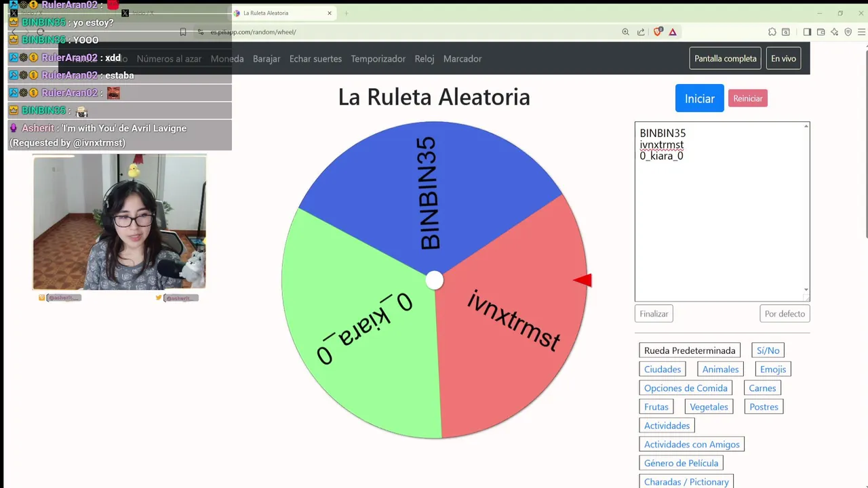Select the Sí/No preset
Image resolution: width=868 pixels, height=488 pixels.
(768, 350)
